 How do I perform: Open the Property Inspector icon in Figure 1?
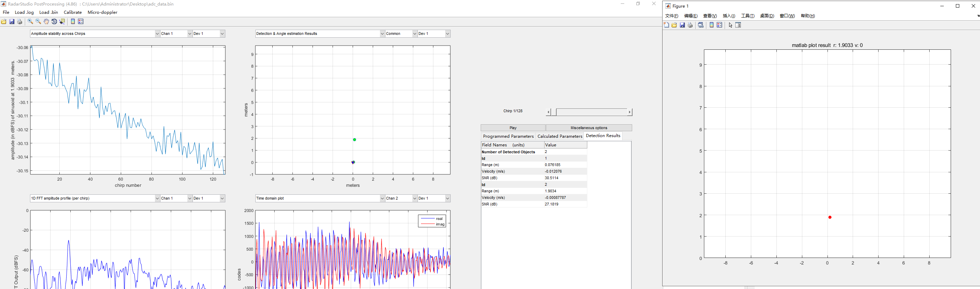coord(738,25)
